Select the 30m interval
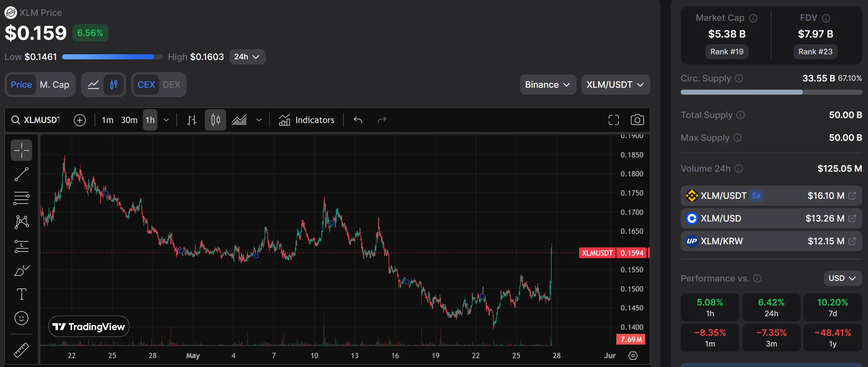This screenshot has height=367, width=868. pyautogui.click(x=129, y=120)
